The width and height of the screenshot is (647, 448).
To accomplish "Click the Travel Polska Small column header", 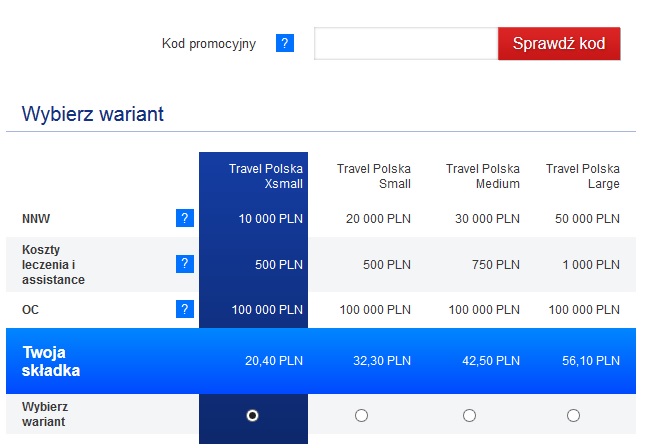I will 373,176.
